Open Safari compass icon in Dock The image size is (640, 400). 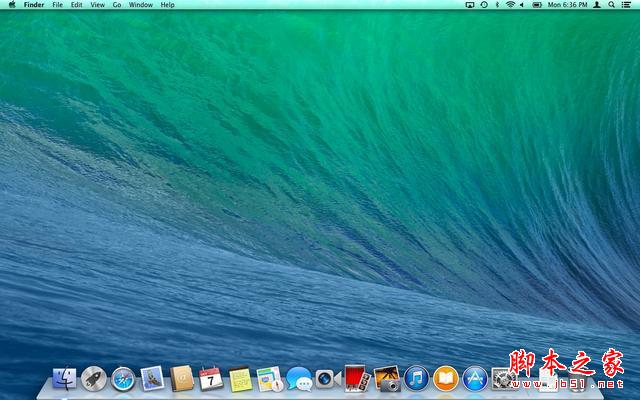(x=123, y=378)
